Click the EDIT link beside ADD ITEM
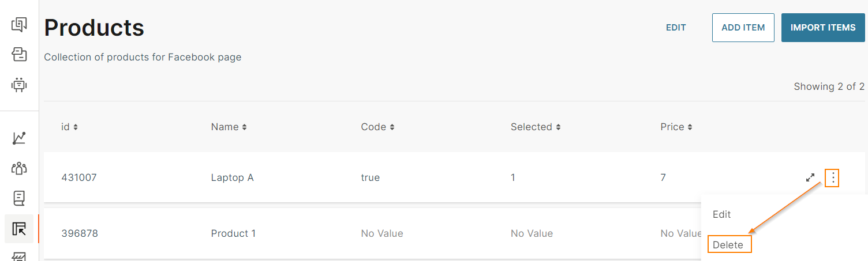868x261 pixels. click(x=676, y=28)
